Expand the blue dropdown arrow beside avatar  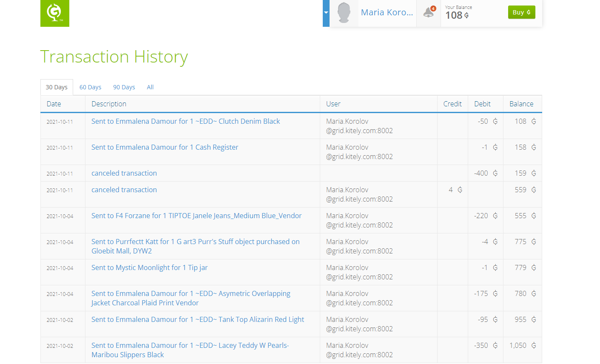pos(326,13)
